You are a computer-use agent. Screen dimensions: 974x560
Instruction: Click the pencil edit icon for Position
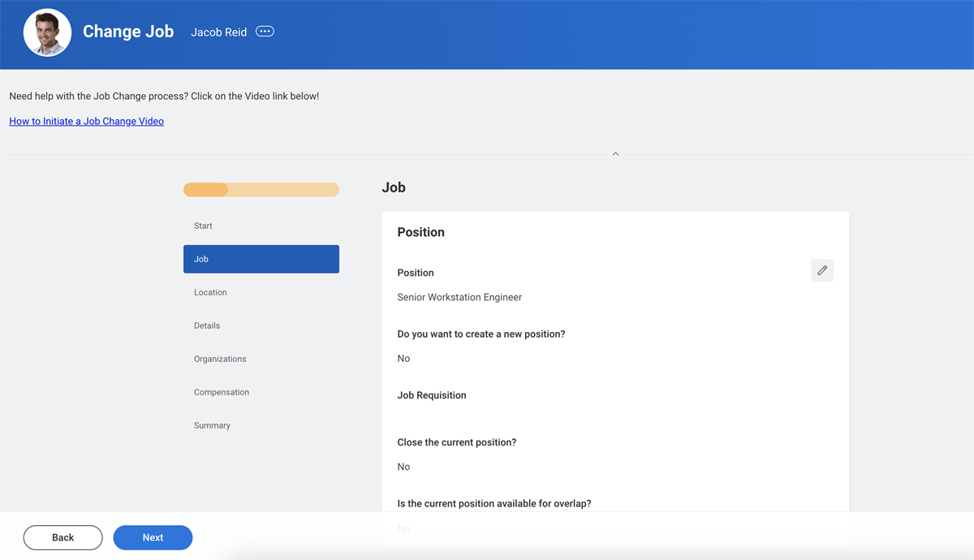coord(822,270)
